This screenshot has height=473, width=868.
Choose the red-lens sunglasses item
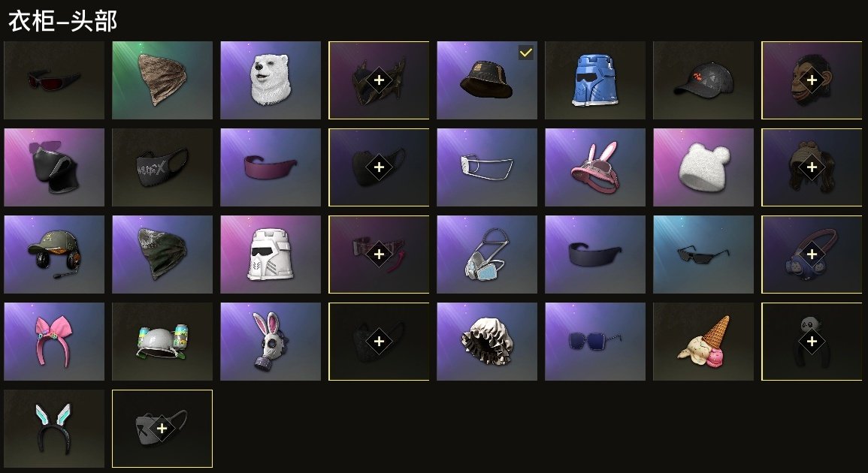coord(53,80)
